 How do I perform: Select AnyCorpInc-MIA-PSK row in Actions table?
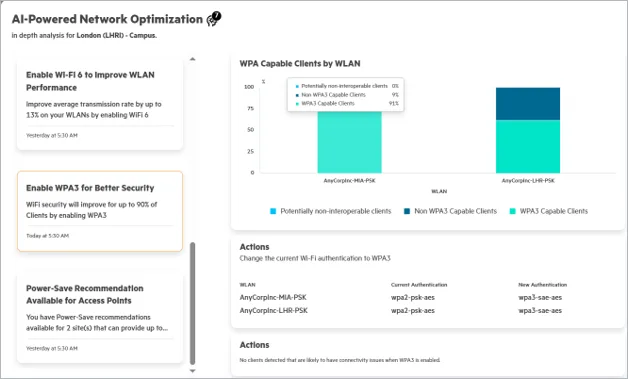pos(427,297)
